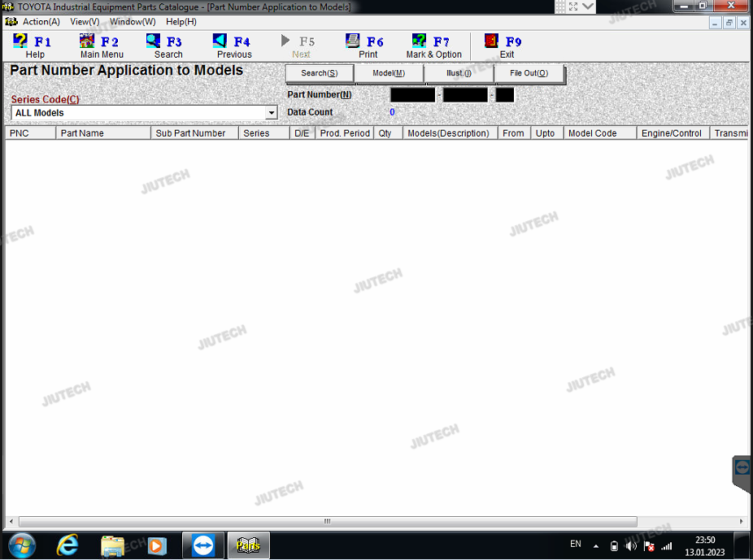Viewport: 753px width, 560px height.
Task: Click the Prod. Period column header
Action: tap(344, 133)
